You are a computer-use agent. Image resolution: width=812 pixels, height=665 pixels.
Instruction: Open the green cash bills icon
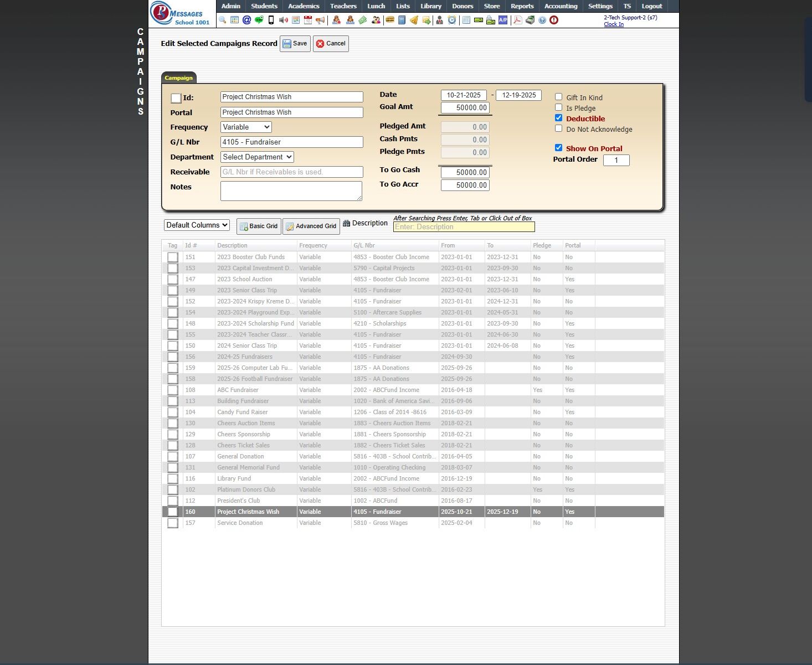[x=362, y=20]
